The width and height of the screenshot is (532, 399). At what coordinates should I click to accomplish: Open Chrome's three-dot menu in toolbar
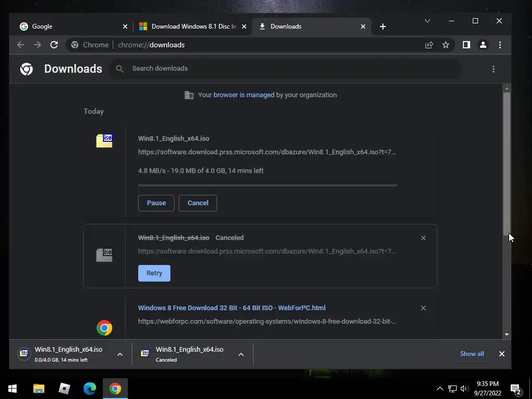click(x=500, y=45)
